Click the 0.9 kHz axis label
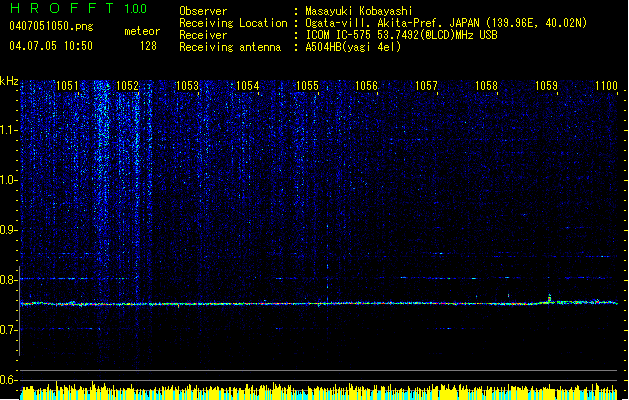 tap(9, 230)
